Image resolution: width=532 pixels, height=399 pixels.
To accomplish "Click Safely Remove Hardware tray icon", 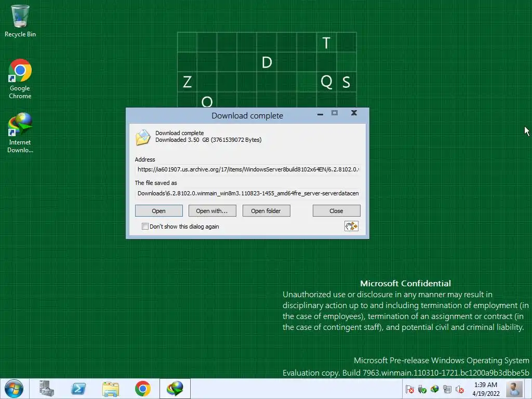I will pos(422,389).
